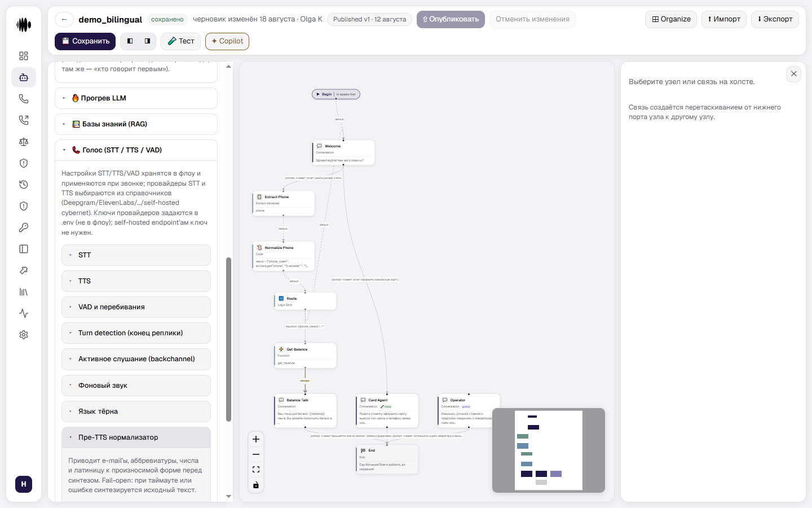The width and height of the screenshot is (812, 508).
Task: Collapse the Голос (STT / TTS / VAD) section
Action: coord(136,150)
